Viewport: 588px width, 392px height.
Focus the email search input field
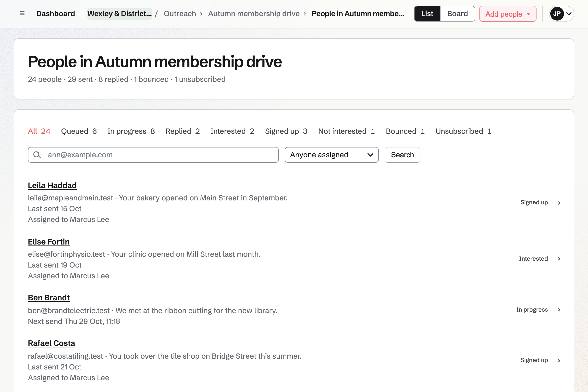click(x=153, y=155)
